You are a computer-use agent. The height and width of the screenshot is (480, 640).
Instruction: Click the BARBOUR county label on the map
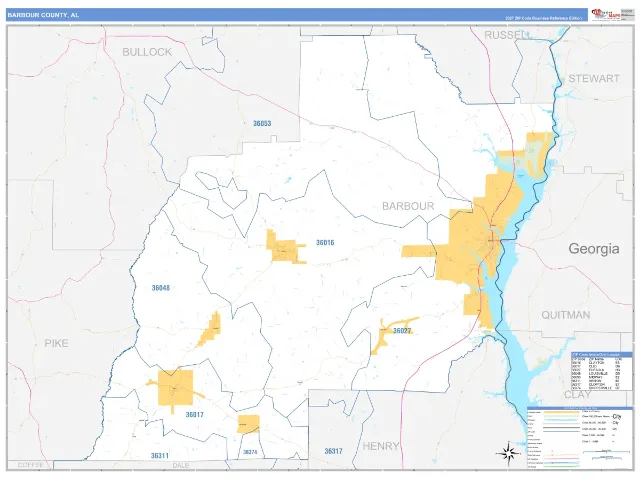408,206
